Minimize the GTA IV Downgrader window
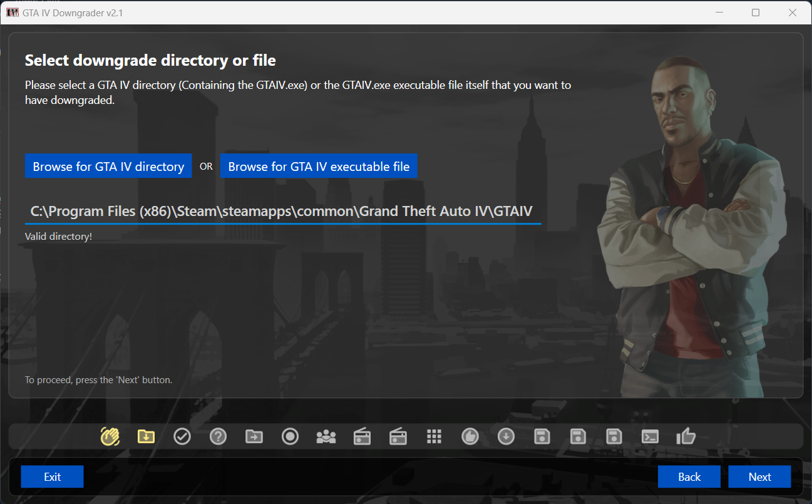Screen dimensions: 812x504 coord(719,13)
